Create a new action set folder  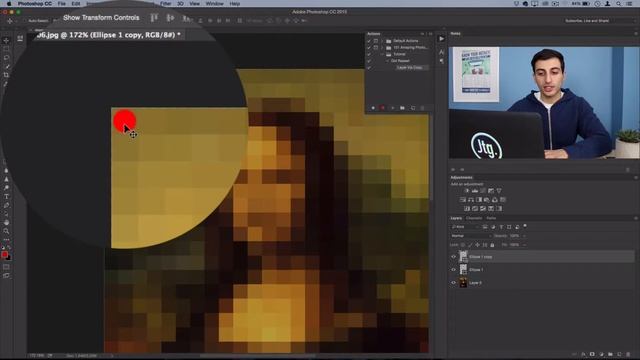click(402, 108)
